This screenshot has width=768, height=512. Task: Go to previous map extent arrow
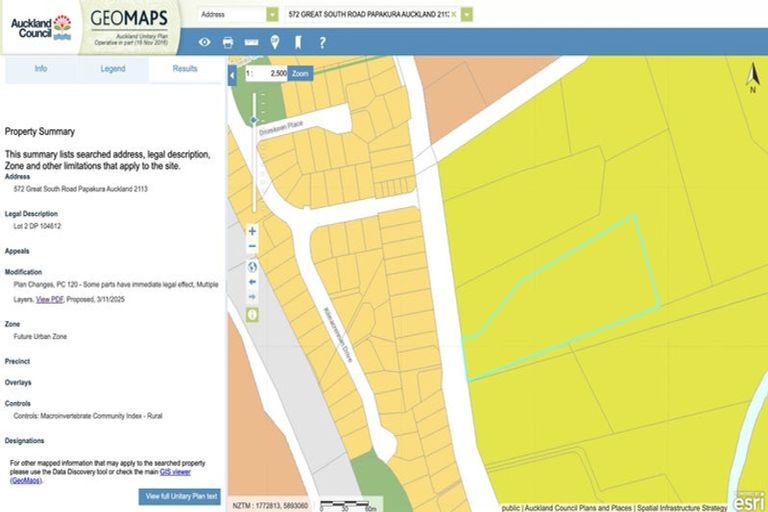[252, 282]
